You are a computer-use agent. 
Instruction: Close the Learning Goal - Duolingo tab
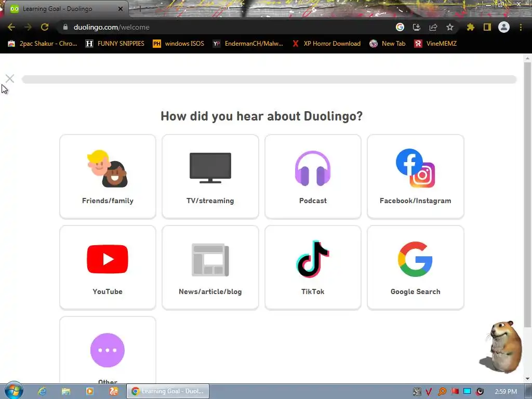121,9
